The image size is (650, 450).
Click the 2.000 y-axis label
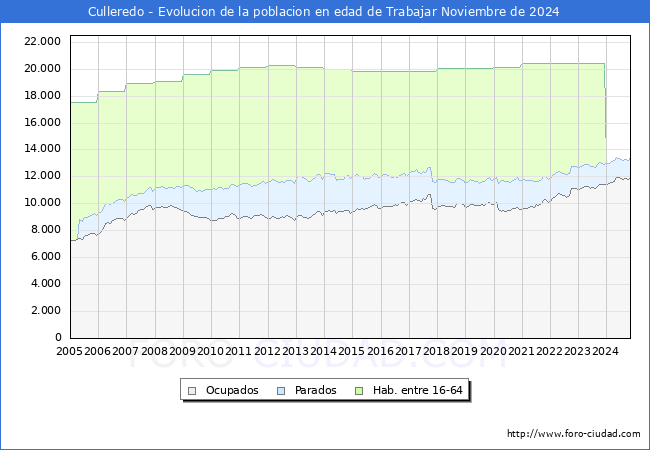pos(46,310)
